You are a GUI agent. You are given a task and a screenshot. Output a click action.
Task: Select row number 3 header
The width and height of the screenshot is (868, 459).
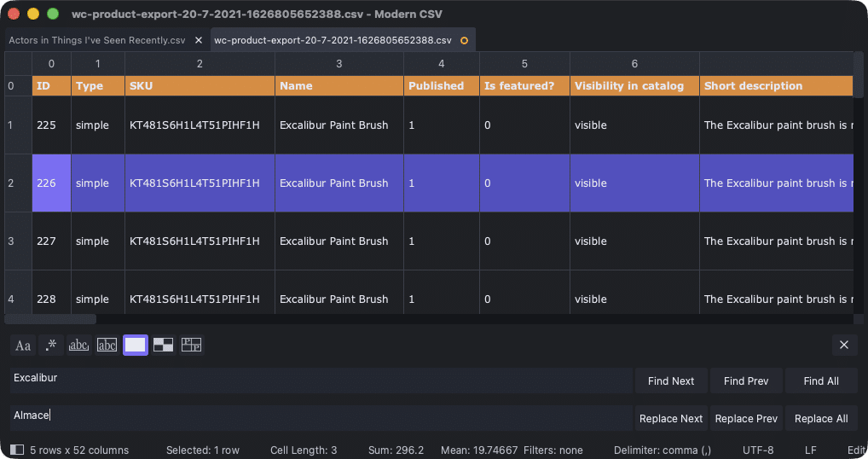pos(18,241)
